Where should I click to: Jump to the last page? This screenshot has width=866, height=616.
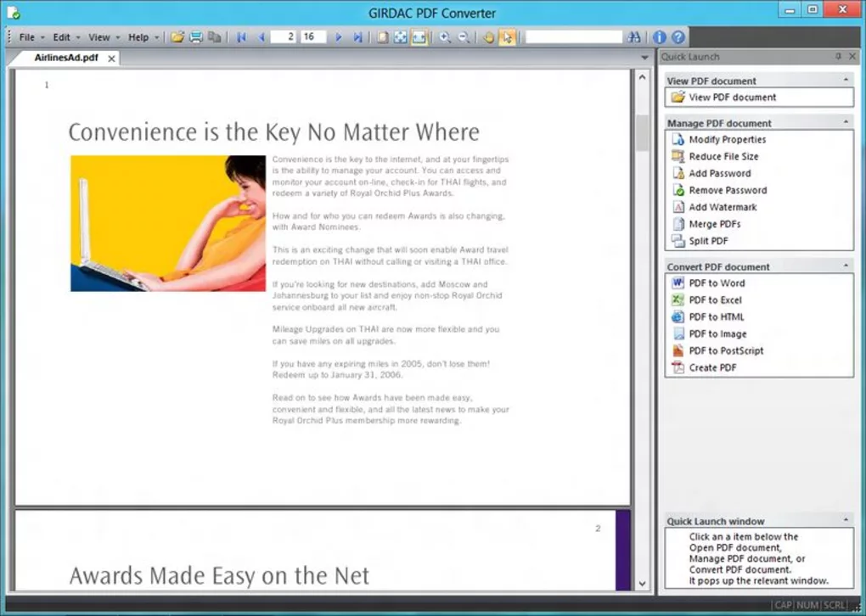click(356, 36)
